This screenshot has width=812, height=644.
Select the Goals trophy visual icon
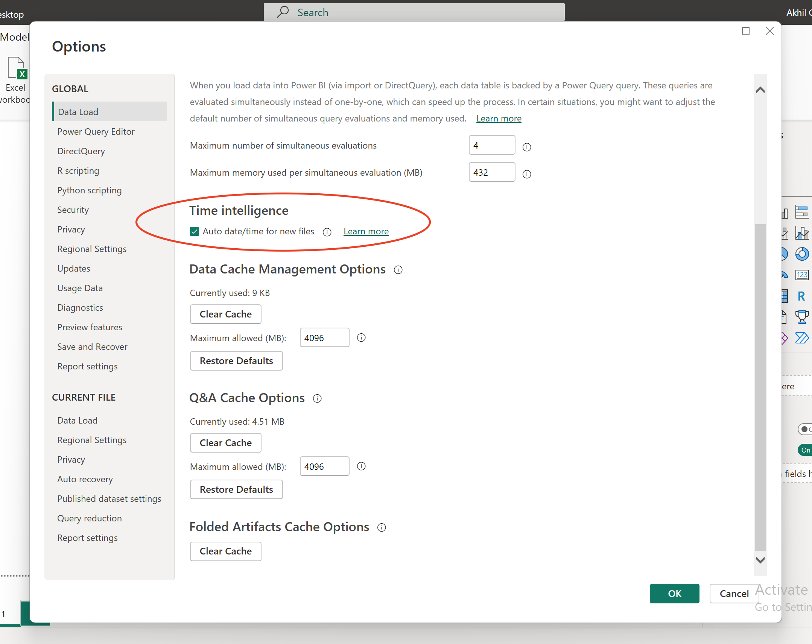(x=802, y=317)
